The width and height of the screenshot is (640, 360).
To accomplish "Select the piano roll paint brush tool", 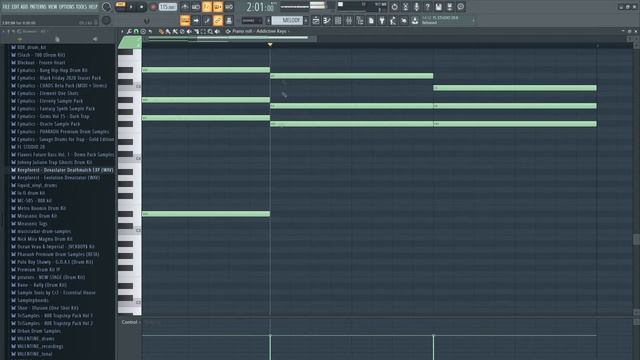I will point(168,31).
